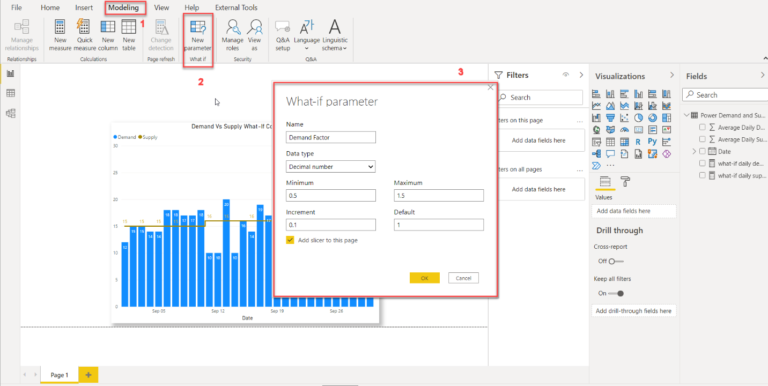Select the map globe visual
768x386 pixels.
[597, 130]
